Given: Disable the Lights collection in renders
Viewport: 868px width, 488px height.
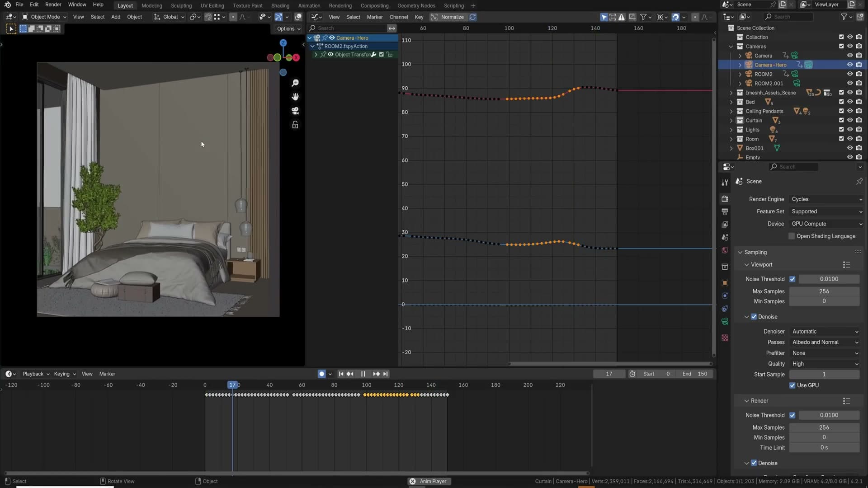Looking at the screenshot, I should point(859,130).
